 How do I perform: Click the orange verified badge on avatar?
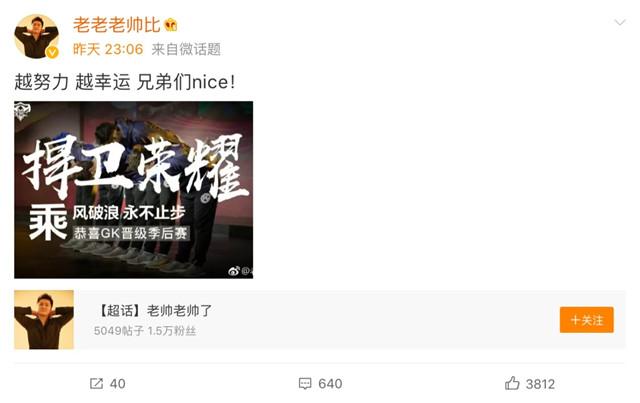point(52,52)
